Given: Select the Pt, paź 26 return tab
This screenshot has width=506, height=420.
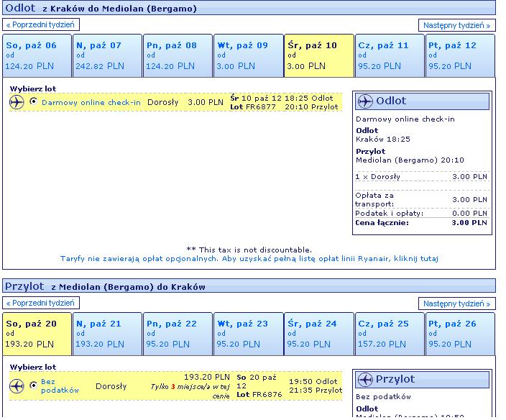Looking at the screenshot, I should [460, 334].
